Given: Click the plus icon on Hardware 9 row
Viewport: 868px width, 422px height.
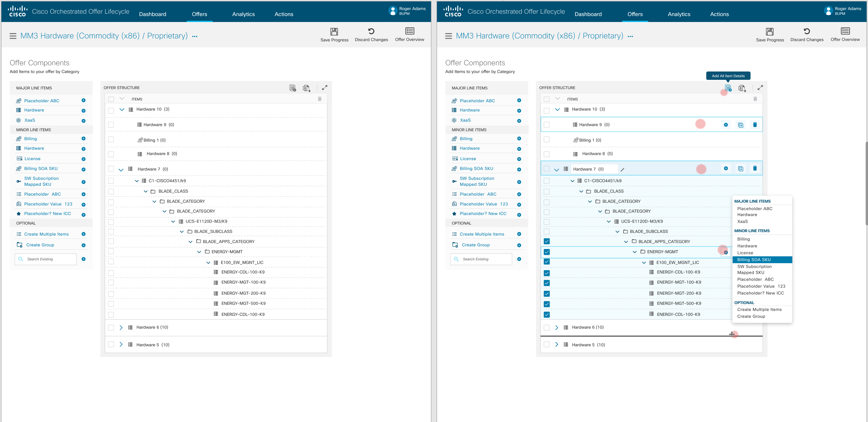Looking at the screenshot, I should click(725, 125).
